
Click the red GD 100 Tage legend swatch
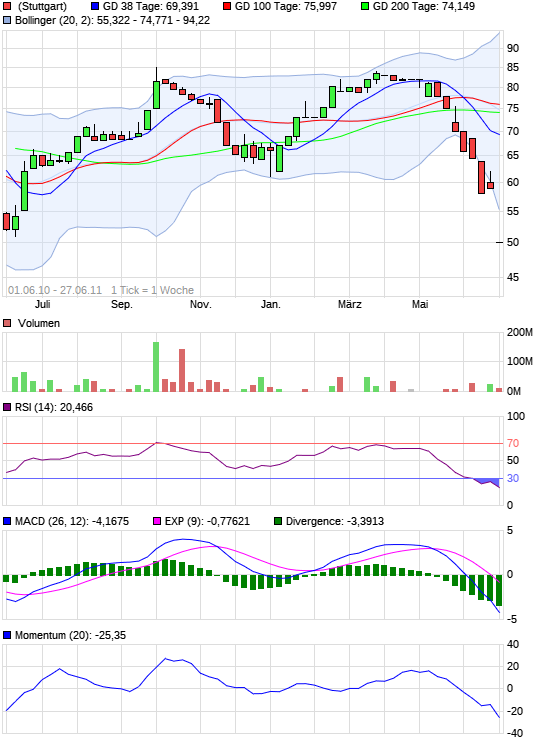point(227,6)
